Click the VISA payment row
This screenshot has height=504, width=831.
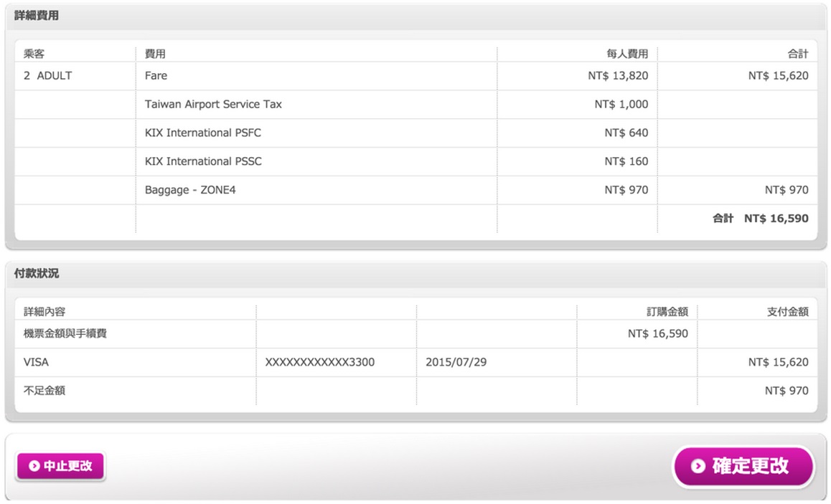tap(416, 362)
